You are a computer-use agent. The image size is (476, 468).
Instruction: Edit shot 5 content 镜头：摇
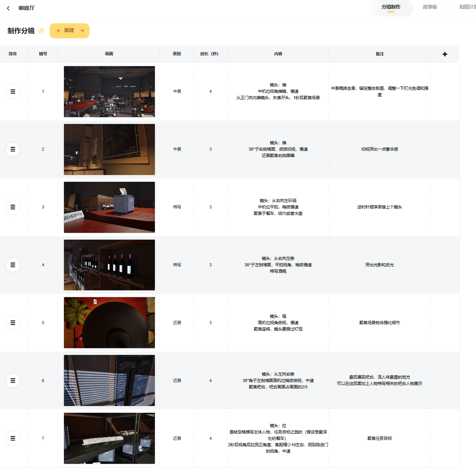coord(278,323)
